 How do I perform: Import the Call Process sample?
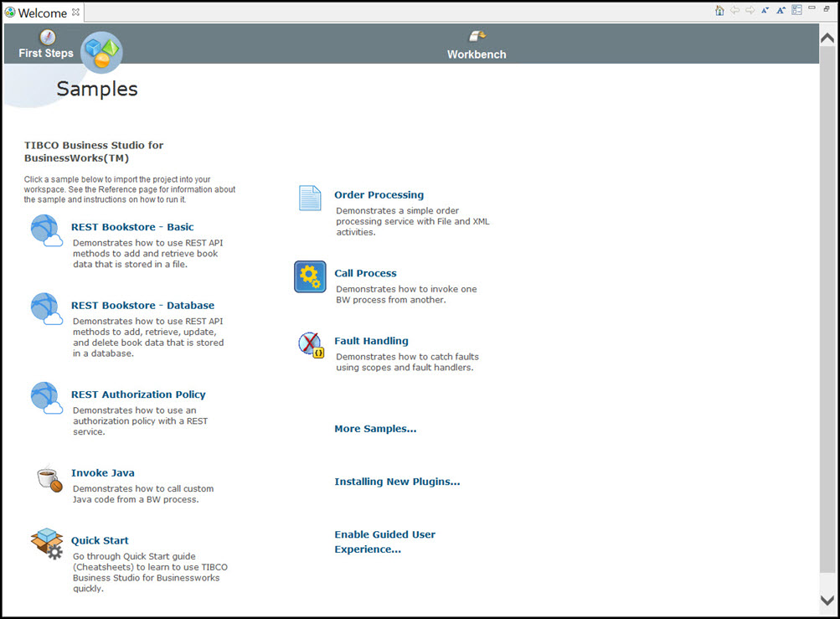point(365,273)
